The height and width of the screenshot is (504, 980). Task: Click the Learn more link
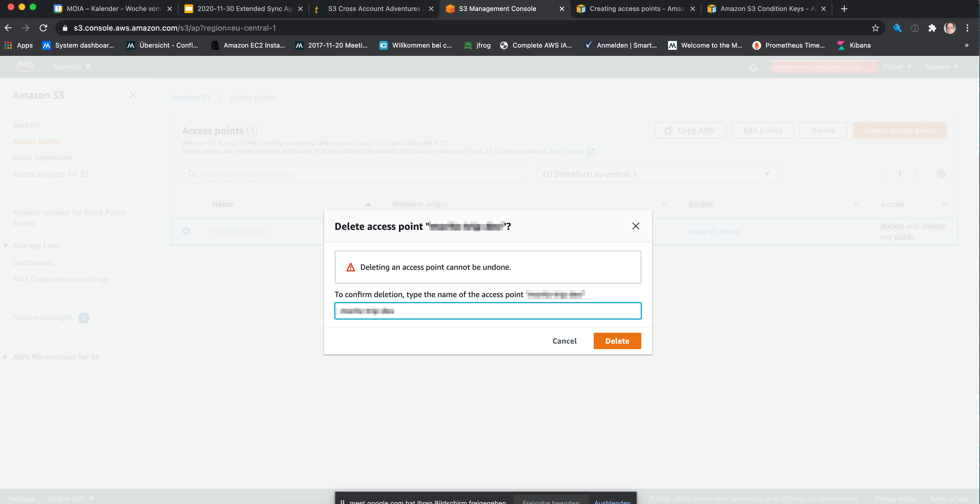(x=572, y=151)
